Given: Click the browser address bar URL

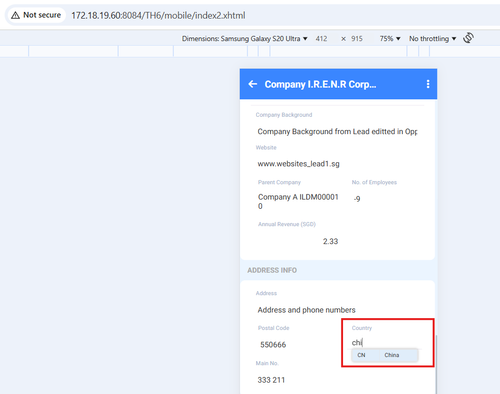Looking at the screenshot, I should pos(158,15).
